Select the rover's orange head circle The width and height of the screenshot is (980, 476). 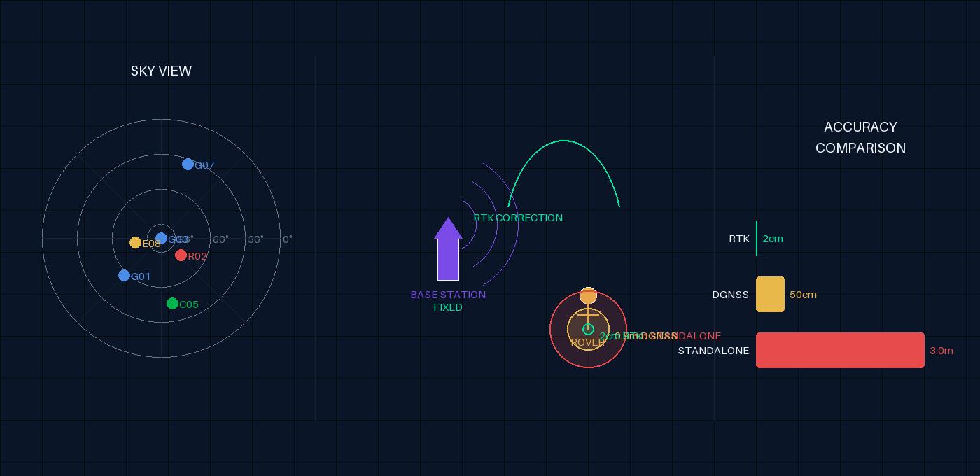tap(588, 296)
